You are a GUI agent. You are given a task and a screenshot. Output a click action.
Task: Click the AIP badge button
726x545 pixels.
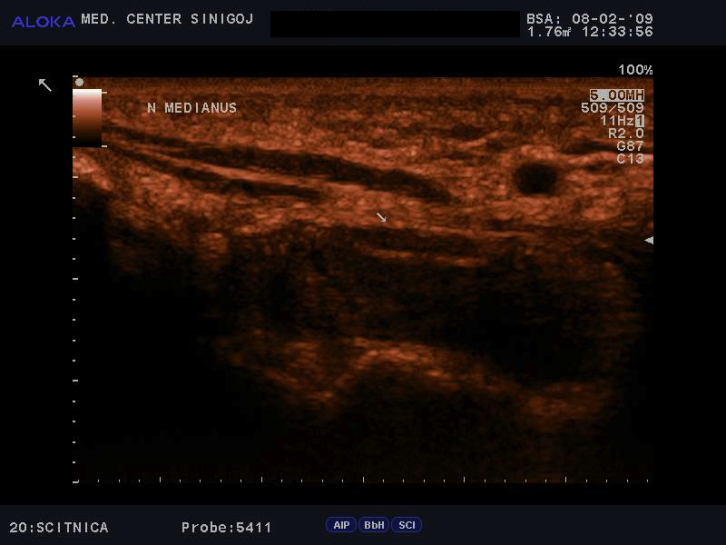point(341,525)
